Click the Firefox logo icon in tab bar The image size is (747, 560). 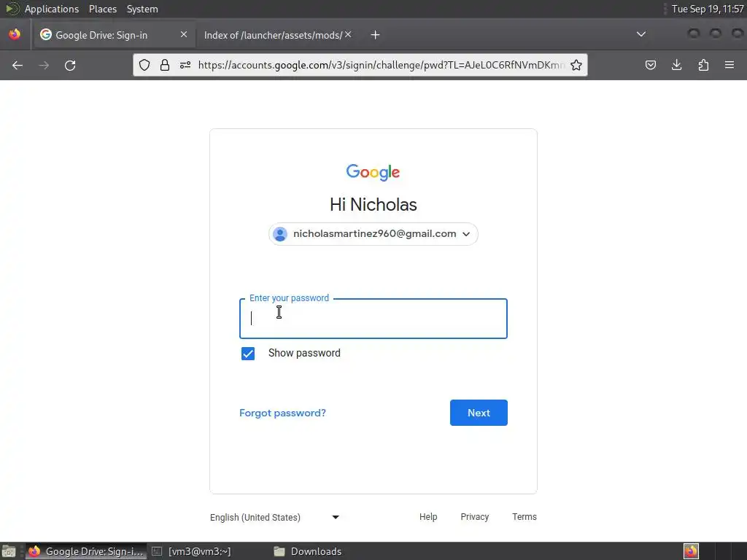15,34
